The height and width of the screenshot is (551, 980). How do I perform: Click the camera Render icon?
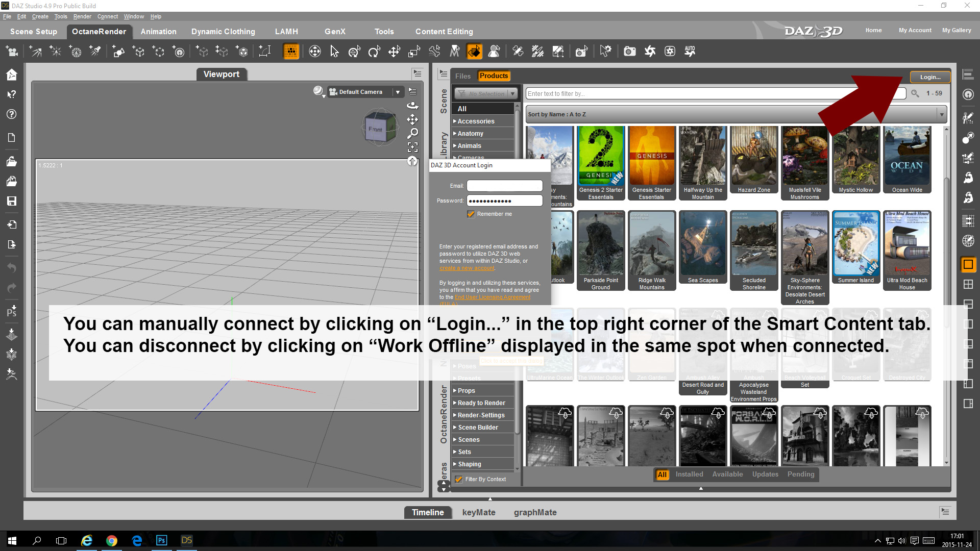[x=629, y=52]
